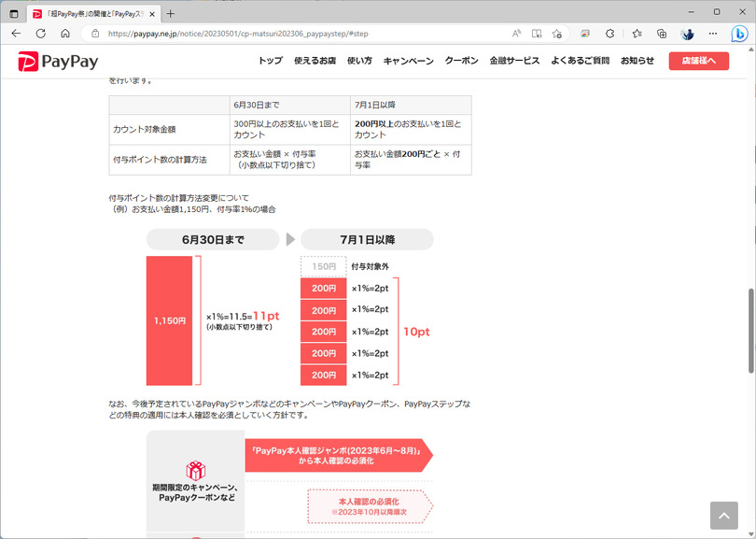756x539 pixels.
Task: Click the 300円以上のお支払いを1回とカウント cell
Action: pos(289,129)
